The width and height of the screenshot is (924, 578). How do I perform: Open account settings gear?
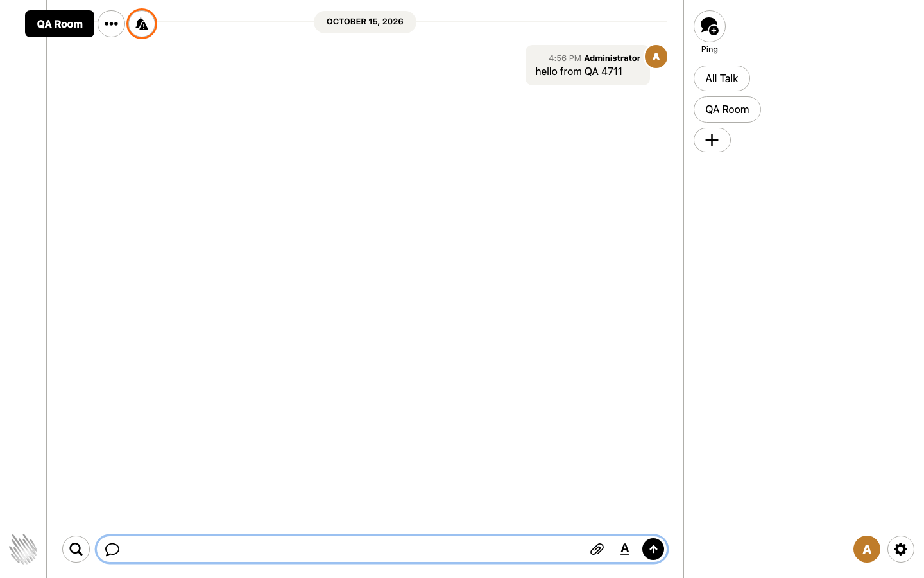tap(901, 549)
